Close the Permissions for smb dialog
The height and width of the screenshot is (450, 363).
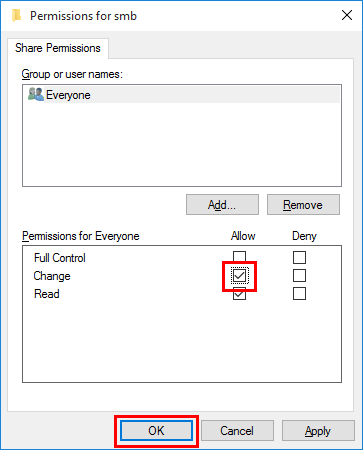coord(347,15)
